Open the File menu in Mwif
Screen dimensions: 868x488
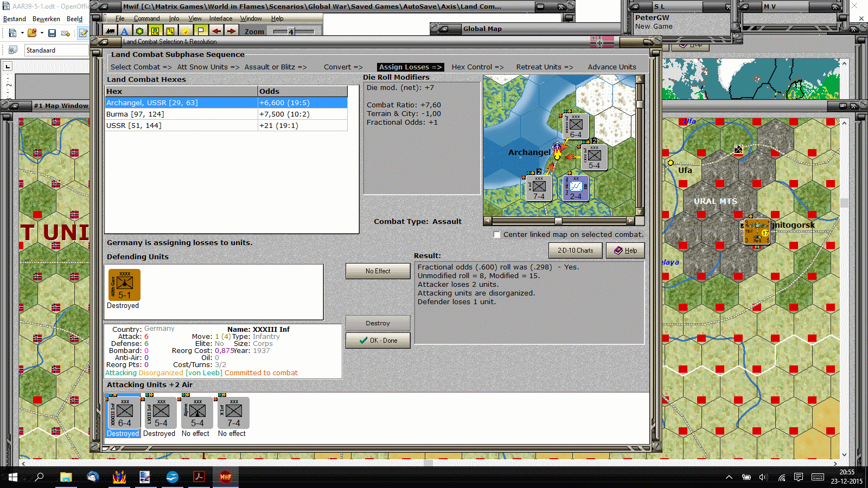pos(120,18)
